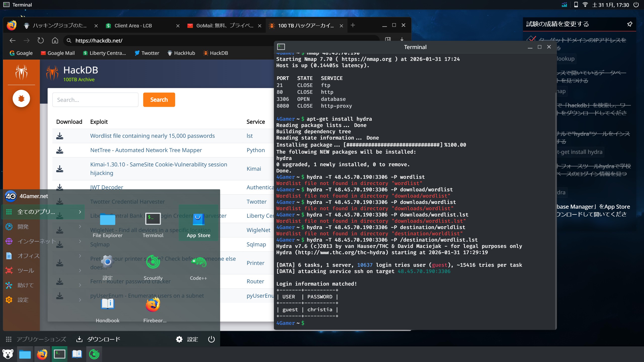Viewport: 644px width, 362px height.
Task: Click the HackDB search input field
Action: [x=95, y=100]
